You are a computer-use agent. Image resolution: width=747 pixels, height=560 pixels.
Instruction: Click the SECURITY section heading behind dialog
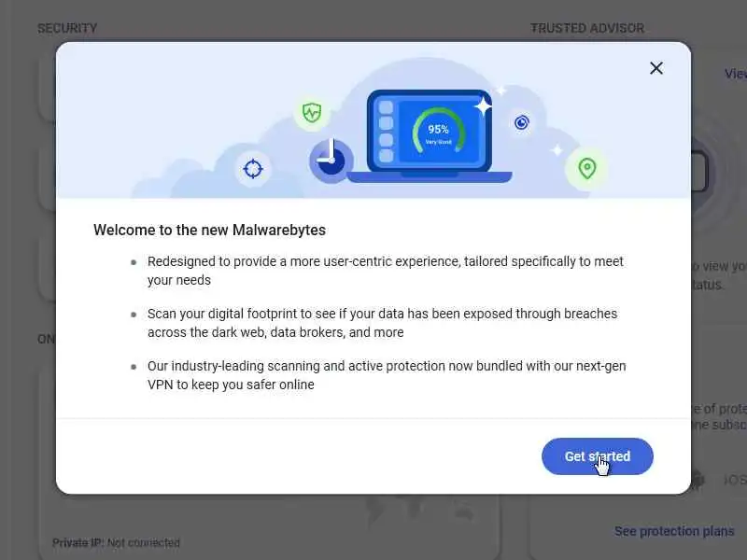click(67, 28)
